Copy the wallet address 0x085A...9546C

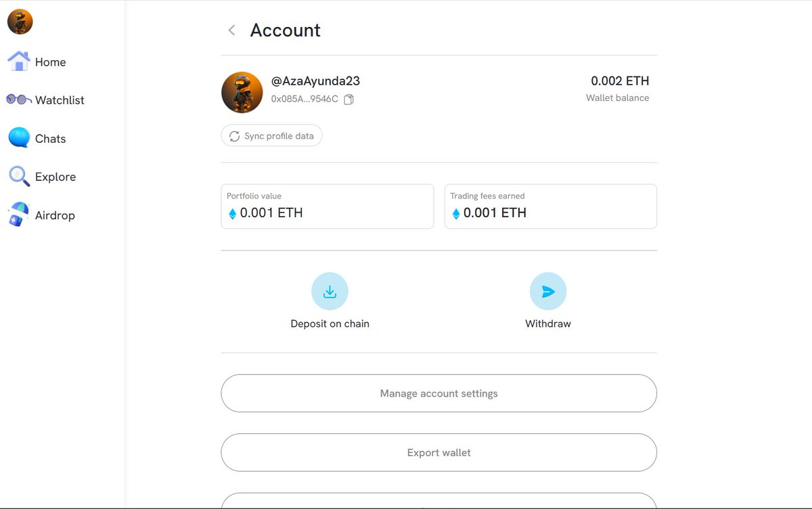(x=349, y=99)
